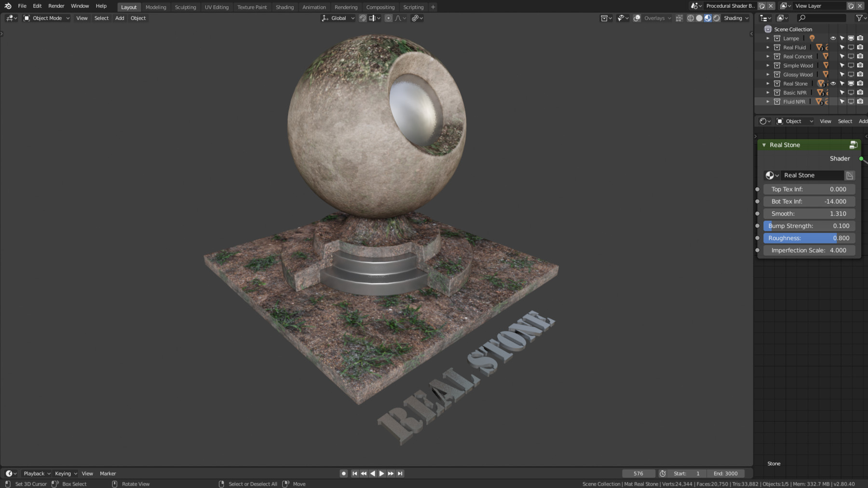Expand the Real Fluid collection

tap(768, 47)
